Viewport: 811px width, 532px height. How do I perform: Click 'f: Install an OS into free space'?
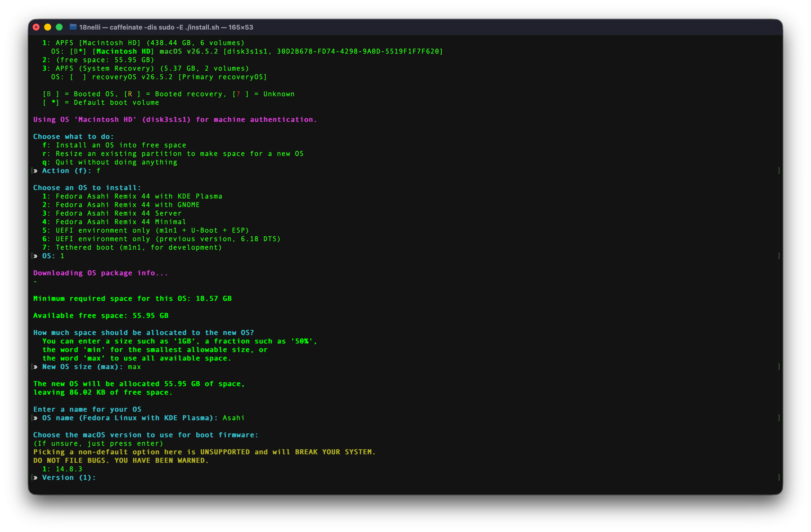tap(114, 145)
